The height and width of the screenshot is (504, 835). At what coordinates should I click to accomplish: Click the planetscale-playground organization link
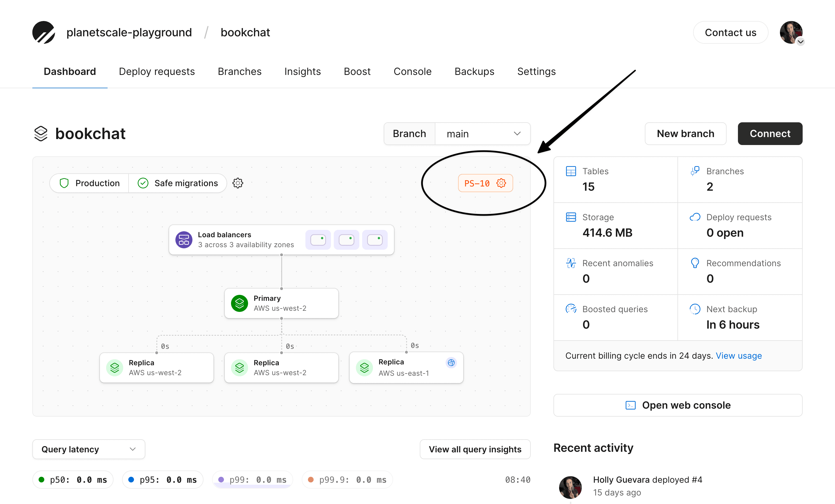[129, 33]
